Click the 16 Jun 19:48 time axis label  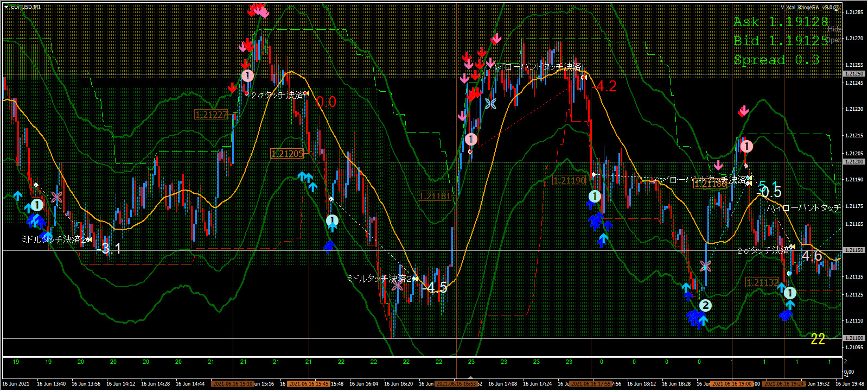[850, 383]
